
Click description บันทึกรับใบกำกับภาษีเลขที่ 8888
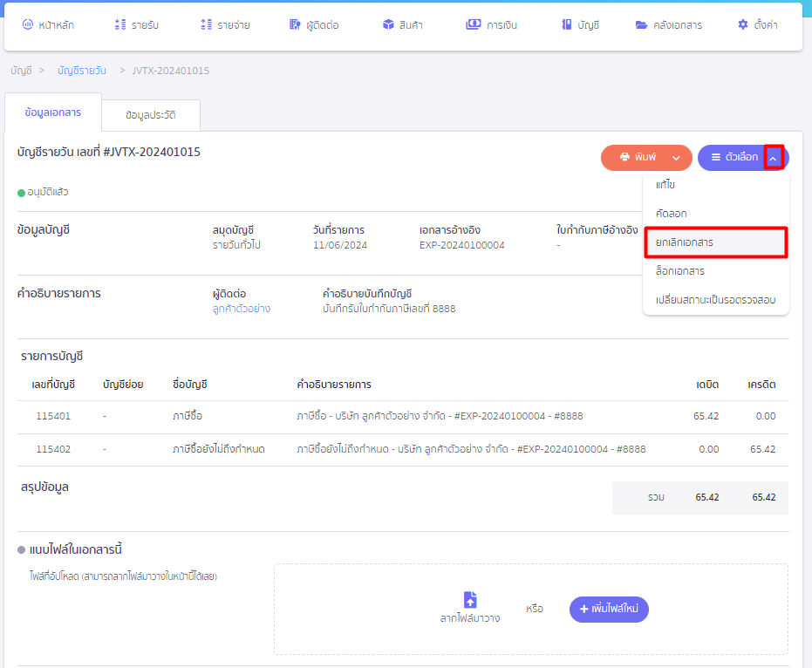(x=389, y=309)
